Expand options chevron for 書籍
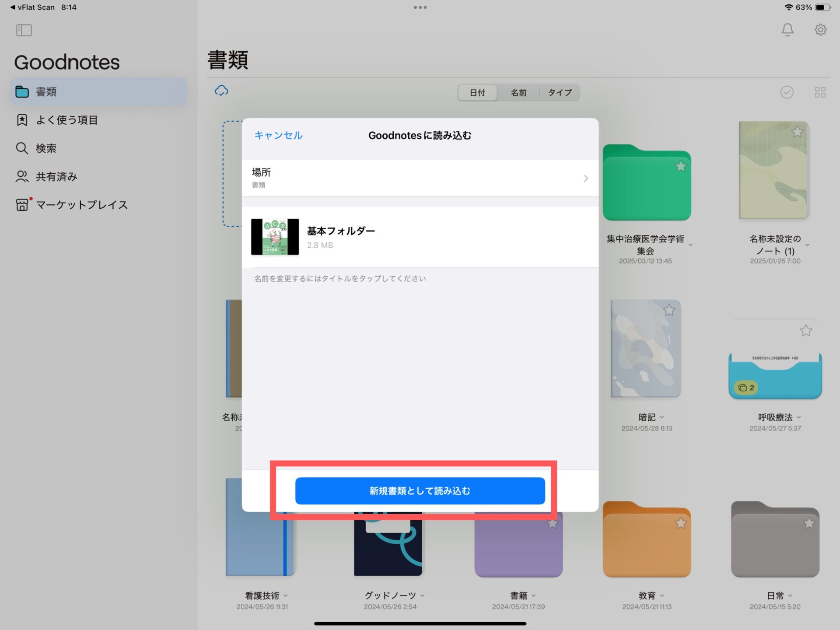The width and height of the screenshot is (840, 630). click(534, 595)
